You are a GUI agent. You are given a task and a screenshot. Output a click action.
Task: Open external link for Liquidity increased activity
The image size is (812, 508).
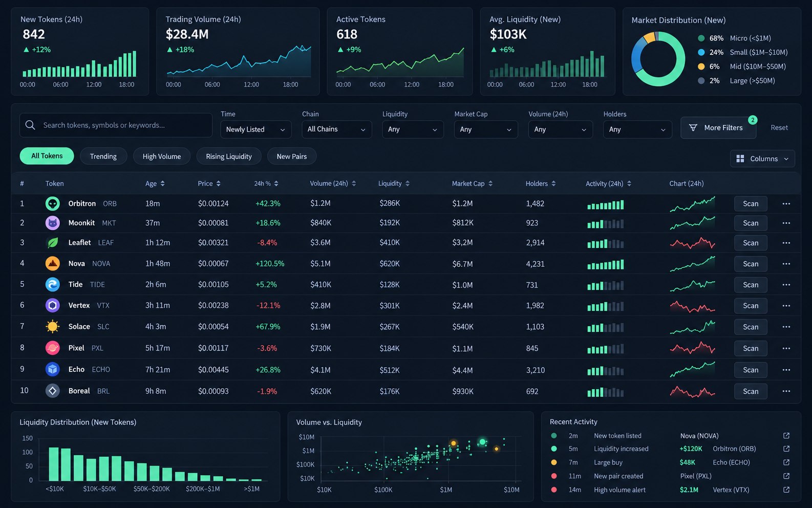pyautogui.click(x=786, y=449)
